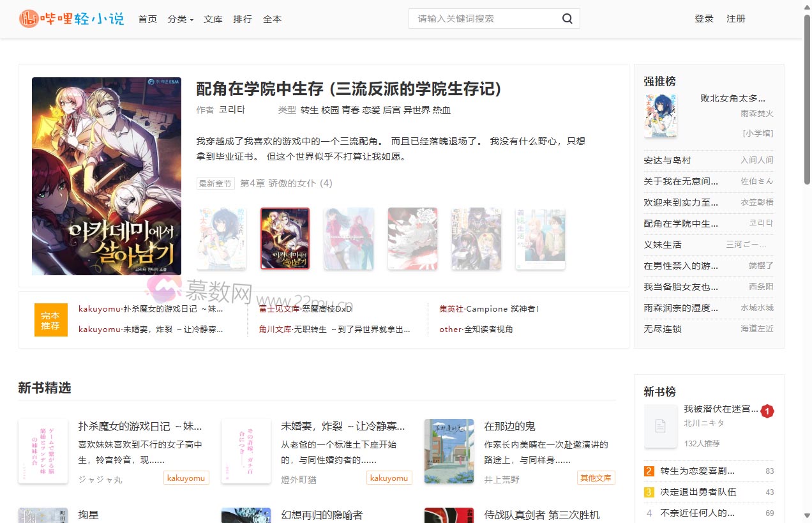The image size is (812, 523).
Task: Click the last carousel thumbnail 义妹生活
Action: 540,239
